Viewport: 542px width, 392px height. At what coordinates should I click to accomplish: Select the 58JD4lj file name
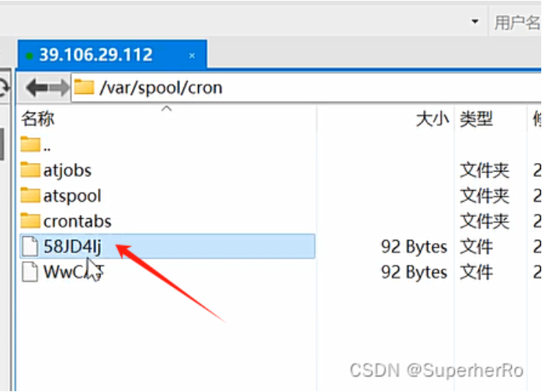pyautogui.click(x=72, y=247)
